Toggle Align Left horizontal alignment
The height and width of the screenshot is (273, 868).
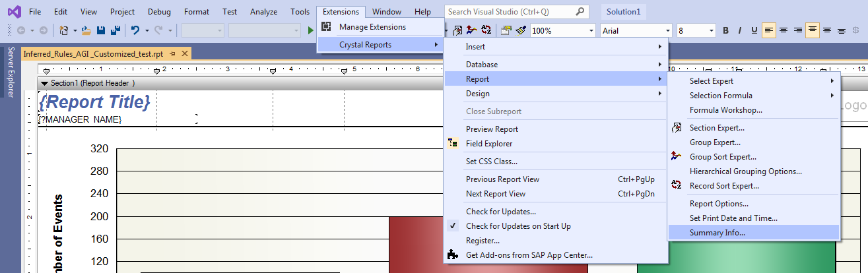pos(769,30)
